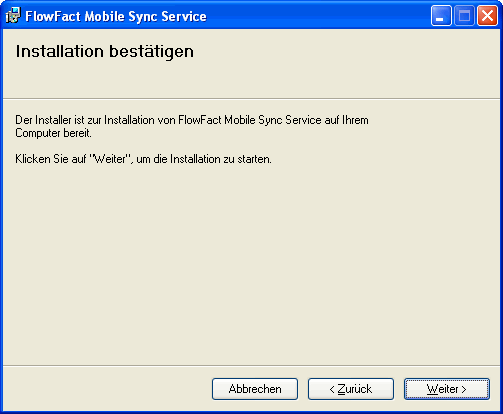This screenshot has width=503, height=414.
Task: Close the installer with the red X
Action: click(x=487, y=15)
